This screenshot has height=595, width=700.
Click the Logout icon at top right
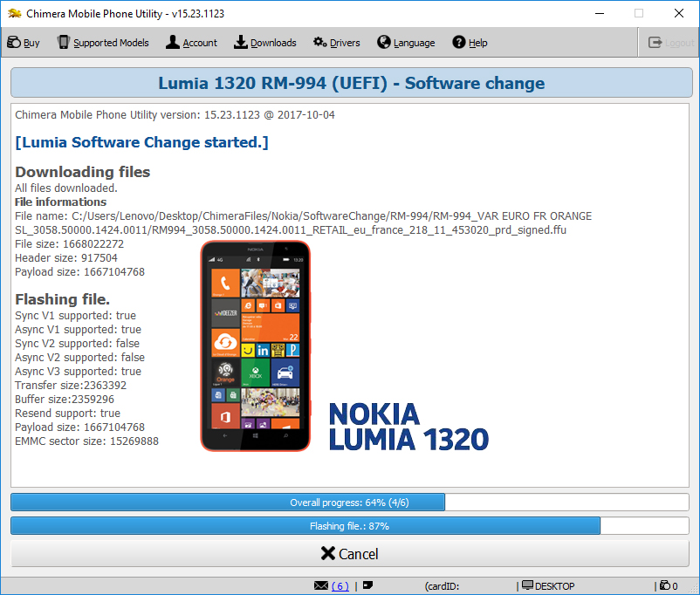655,41
